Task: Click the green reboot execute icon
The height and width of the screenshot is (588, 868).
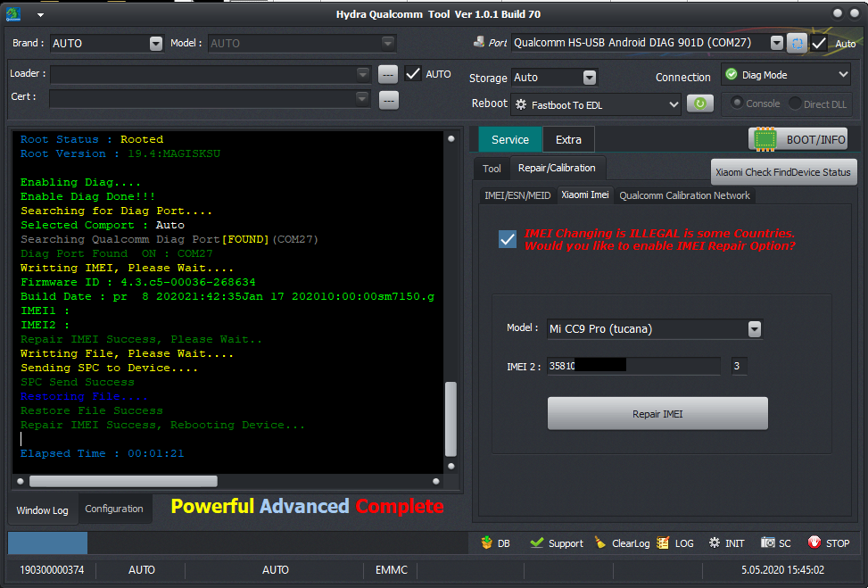Action: point(699,104)
